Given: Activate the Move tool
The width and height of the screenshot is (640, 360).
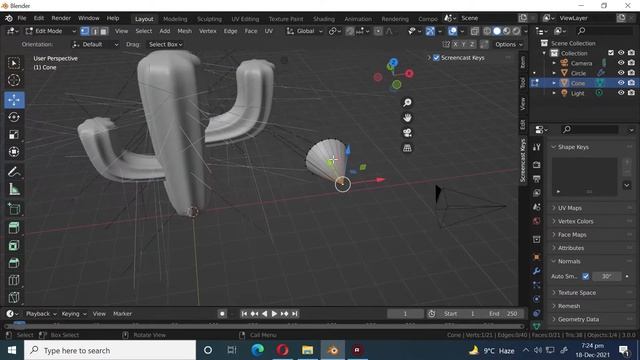Looking at the screenshot, I should point(14,100).
